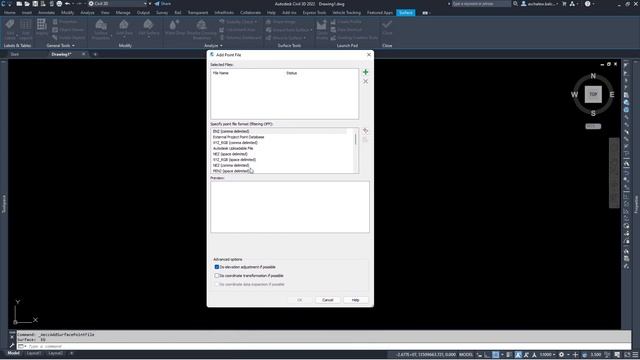Open the Properties side palette tab
The width and height of the screenshot is (640, 360).
(x=636, y=204)
